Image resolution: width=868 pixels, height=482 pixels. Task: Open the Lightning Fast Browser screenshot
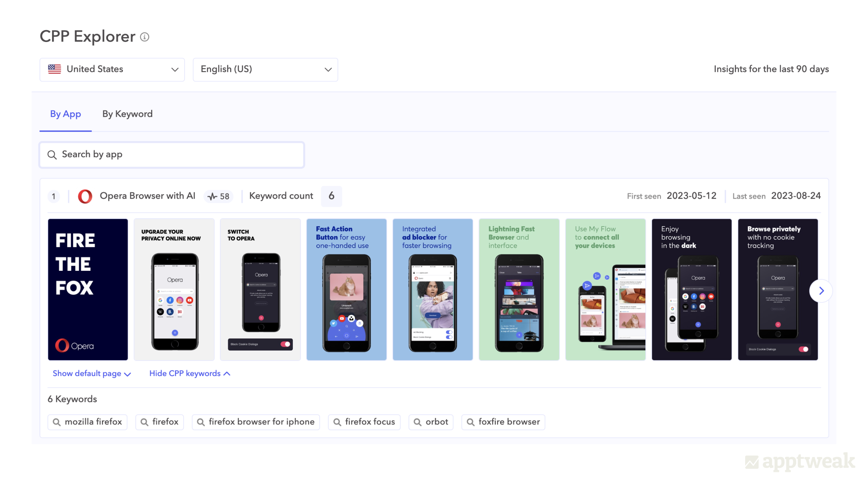(x=519, y=289)
